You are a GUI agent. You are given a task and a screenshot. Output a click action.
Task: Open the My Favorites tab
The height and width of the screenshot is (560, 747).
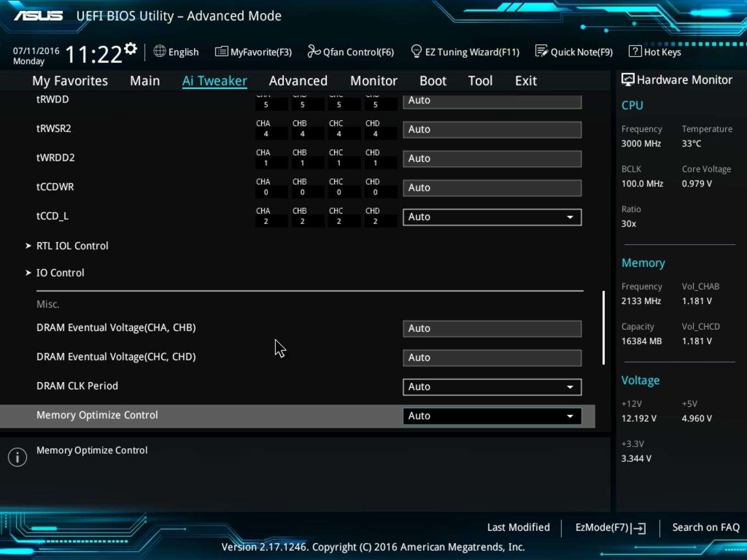coord(70,81)
